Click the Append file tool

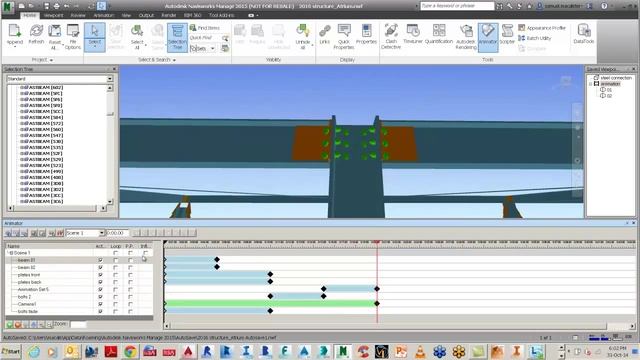14,35
